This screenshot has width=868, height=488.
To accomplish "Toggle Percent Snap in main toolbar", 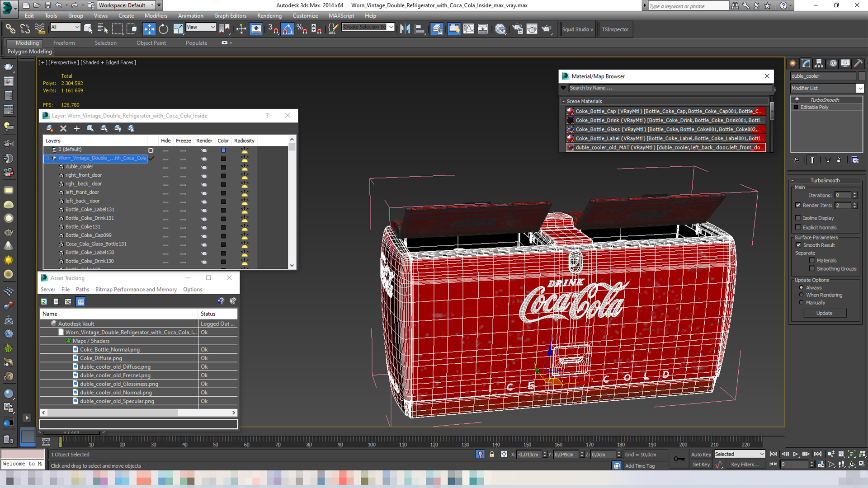I will pos(302,29).
